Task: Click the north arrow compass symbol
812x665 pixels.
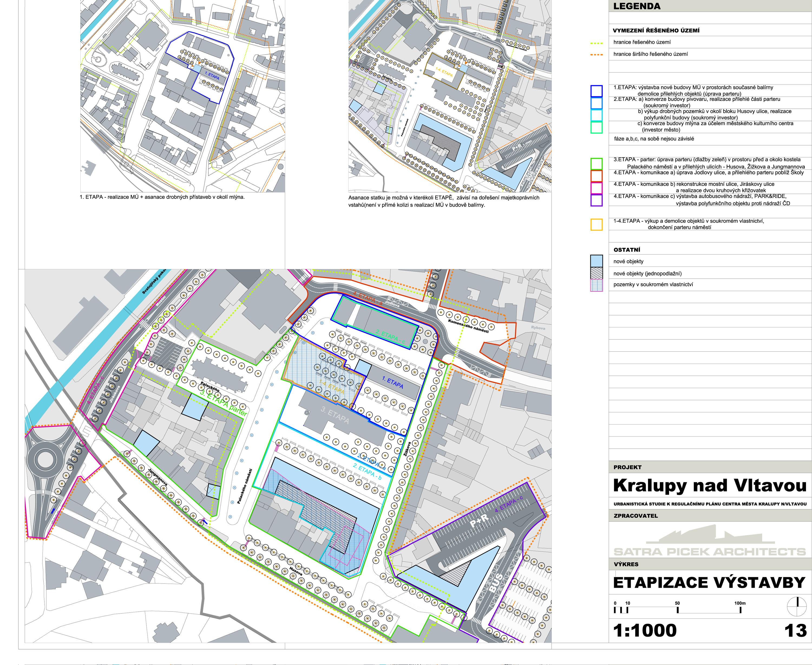Action: pos(797,607)
